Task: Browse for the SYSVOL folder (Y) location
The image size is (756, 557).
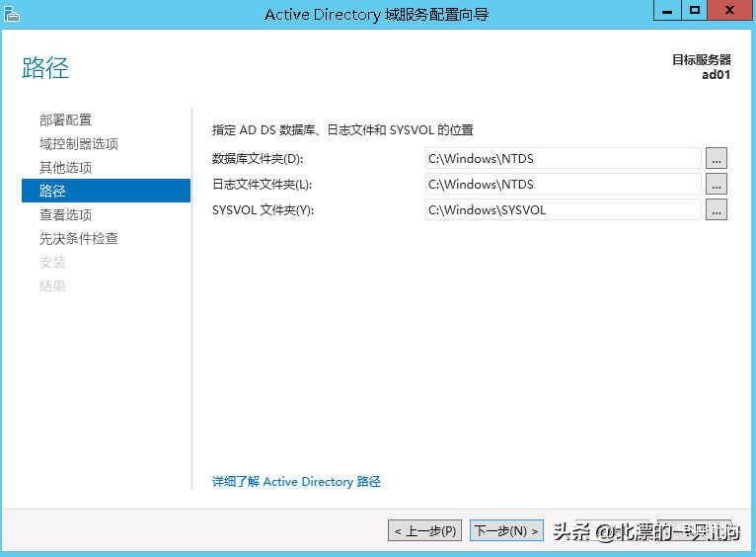Action: [716, 209]
